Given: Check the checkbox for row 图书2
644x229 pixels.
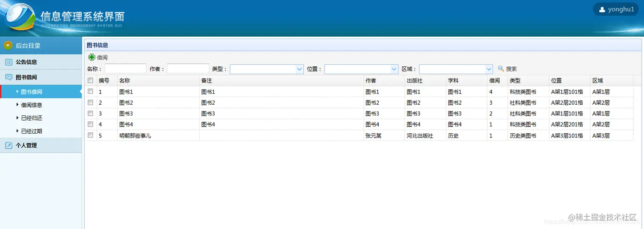Looking at the screenshot, I should (x=90, y=102).
